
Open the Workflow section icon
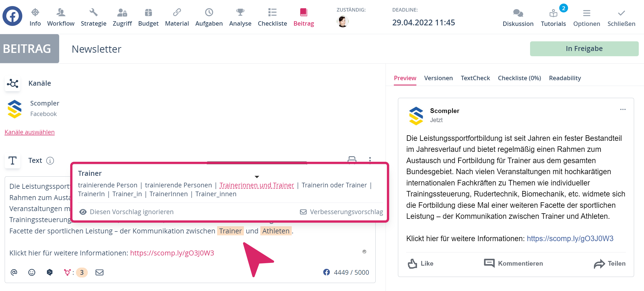click(x=61, y=13)
